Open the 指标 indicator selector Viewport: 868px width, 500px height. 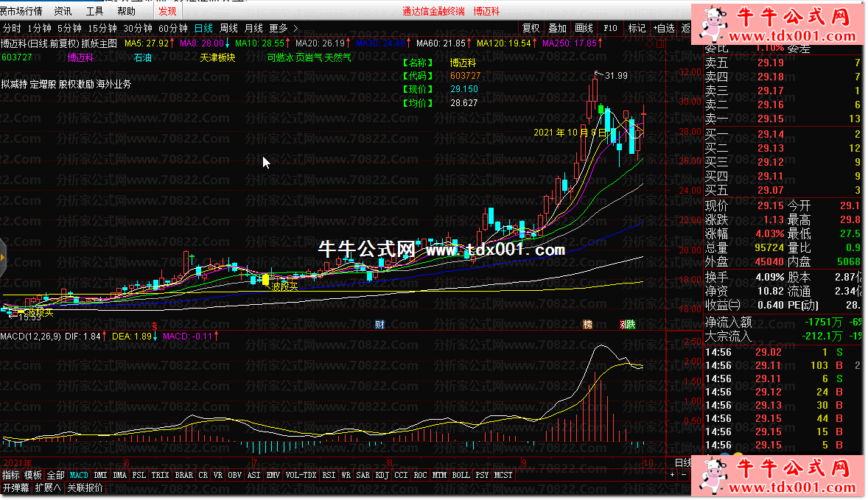pos(10,475)
